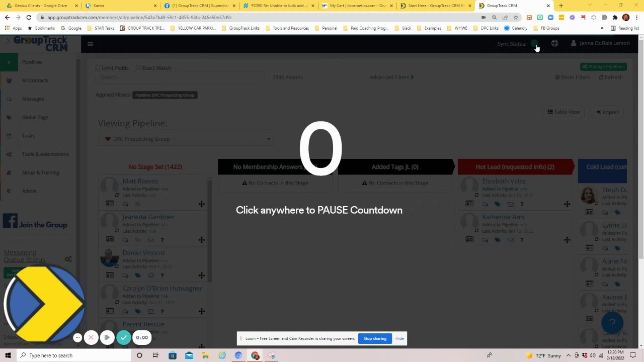Screen dimensions: 644x362
Task: Click Matt Reeves move arrows icon
Action: point(201,204)
